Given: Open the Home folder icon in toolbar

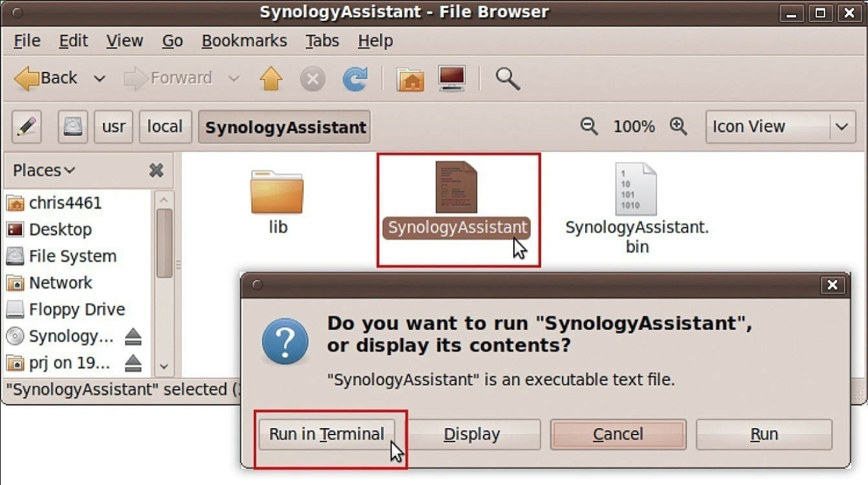Looking at the screenshot, I should click(x=410, y=79).
